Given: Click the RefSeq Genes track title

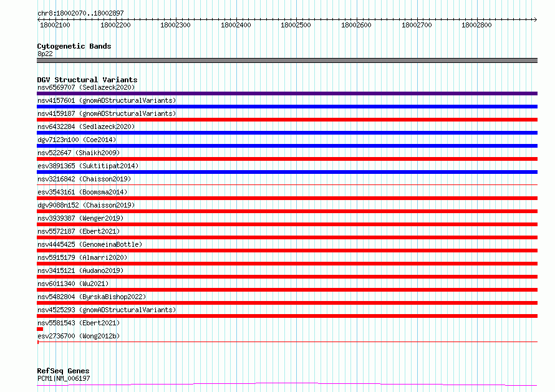Looking at the screenshot, I should (64, 371).
